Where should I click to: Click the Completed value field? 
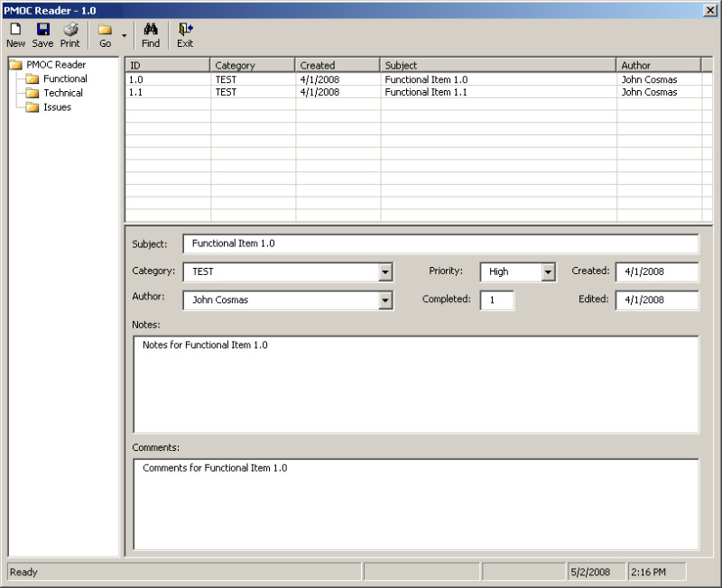coord(497,300)
